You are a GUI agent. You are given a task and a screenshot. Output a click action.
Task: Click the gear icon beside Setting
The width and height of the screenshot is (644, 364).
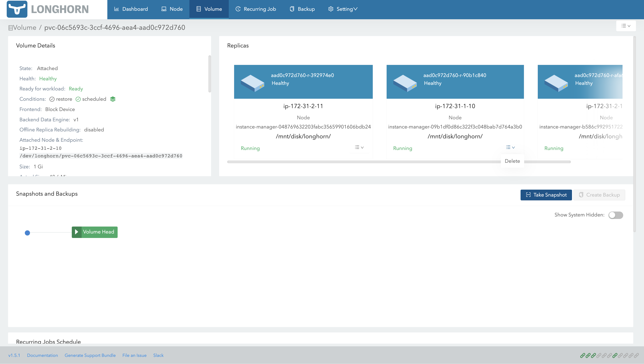pos(330,9)
